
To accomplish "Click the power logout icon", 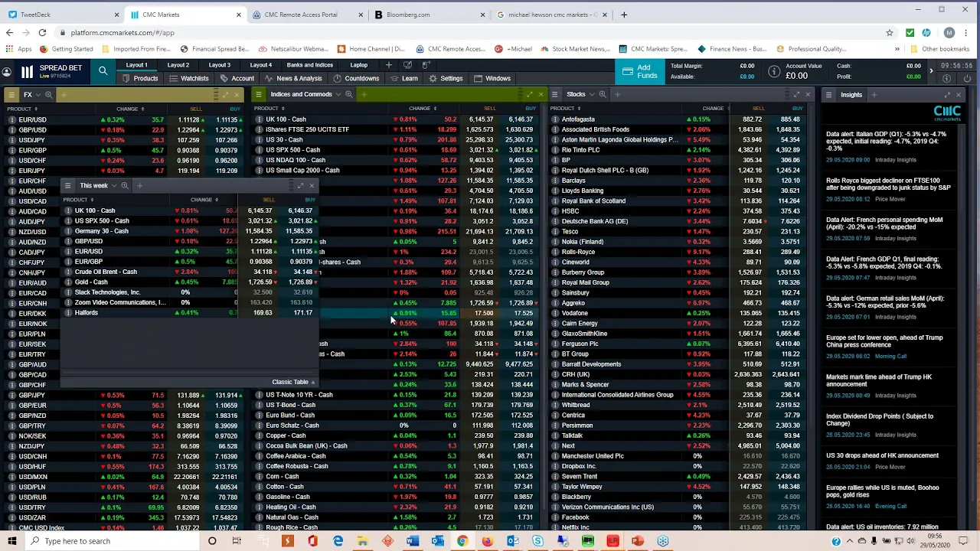I will click(x=967, y=78).
